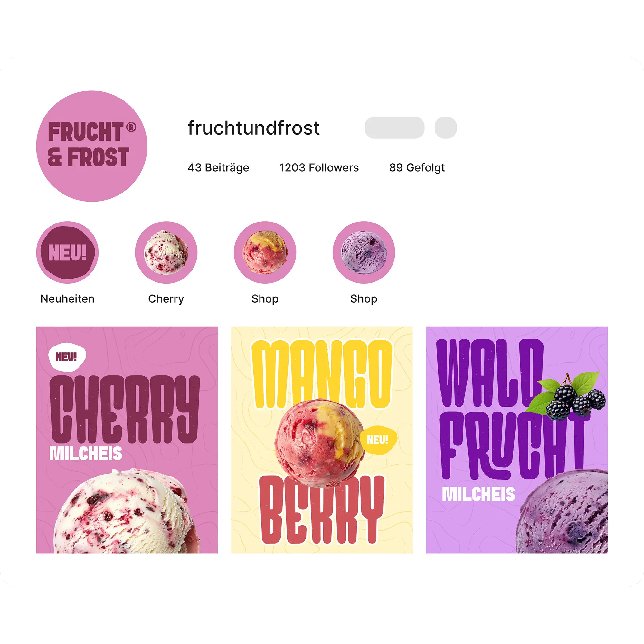Open the Cherry story highlight circle
This screenshot has width=644, height=644.
[x=166, y=252]
